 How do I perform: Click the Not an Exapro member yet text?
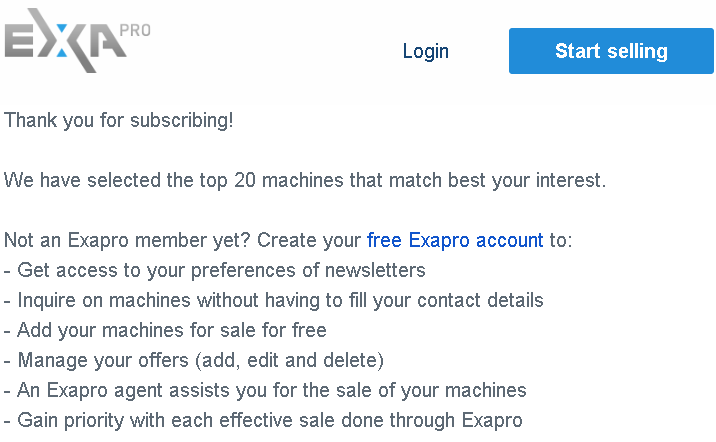pyautogui.click(x=127, y=240)
